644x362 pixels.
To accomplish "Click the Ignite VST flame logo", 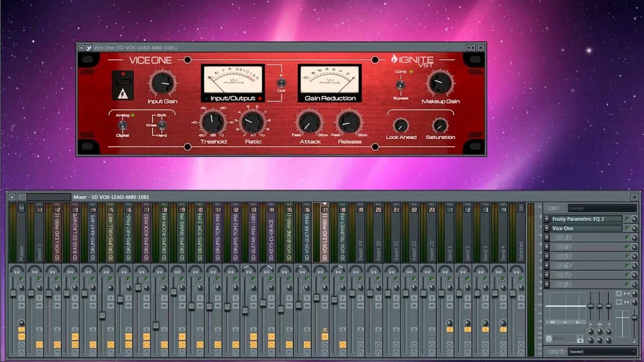I will (395, 59).
